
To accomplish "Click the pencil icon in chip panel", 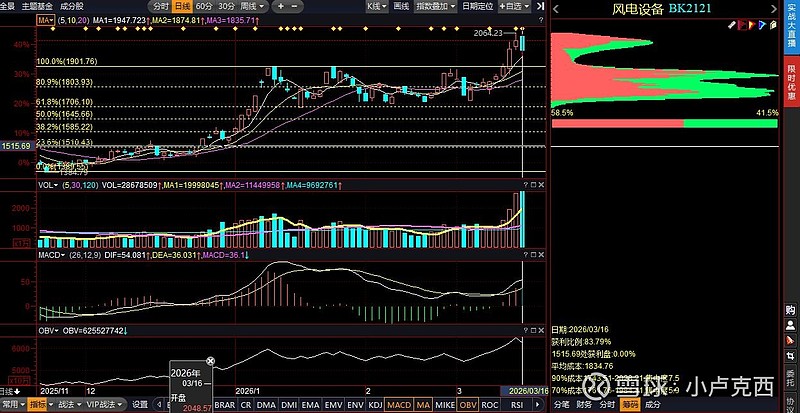I will (x=731, y=25).
